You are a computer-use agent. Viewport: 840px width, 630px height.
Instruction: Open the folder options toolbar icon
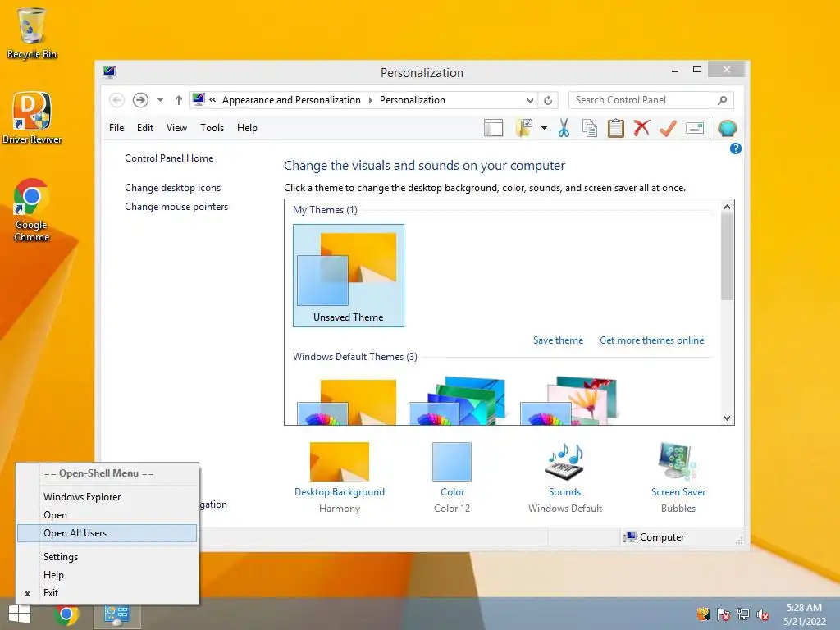pos(524,128)
